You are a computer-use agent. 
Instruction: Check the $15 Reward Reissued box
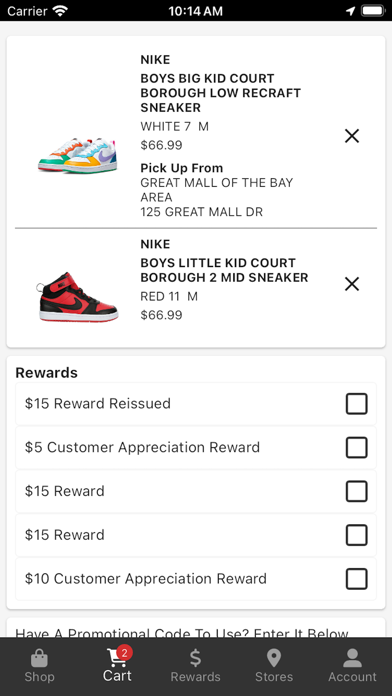356,404
